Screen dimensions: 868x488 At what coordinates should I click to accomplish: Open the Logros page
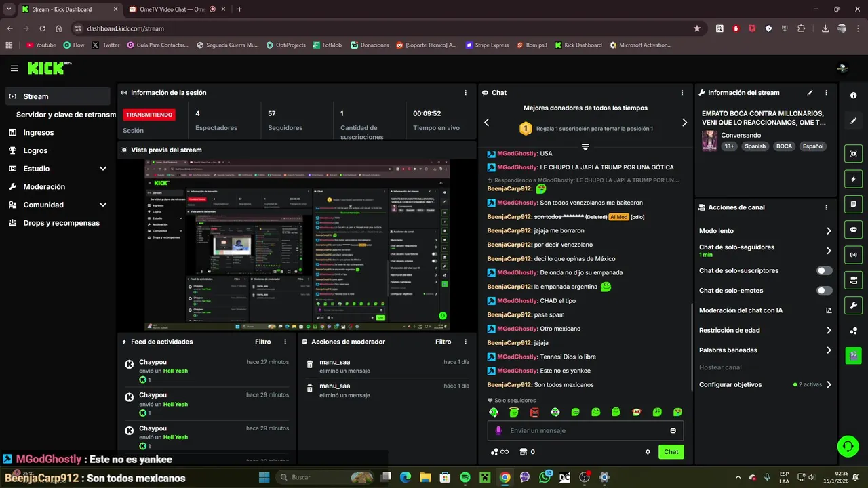click(58, 150)
